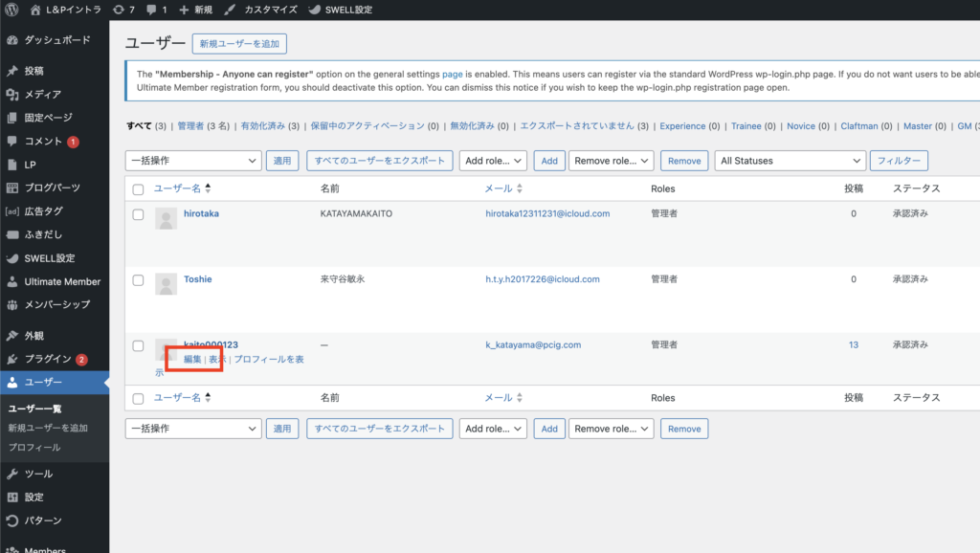Open Plugins via the plug icon
The width and height of the screenshot is (980, 553).
[x=12, y=359]
